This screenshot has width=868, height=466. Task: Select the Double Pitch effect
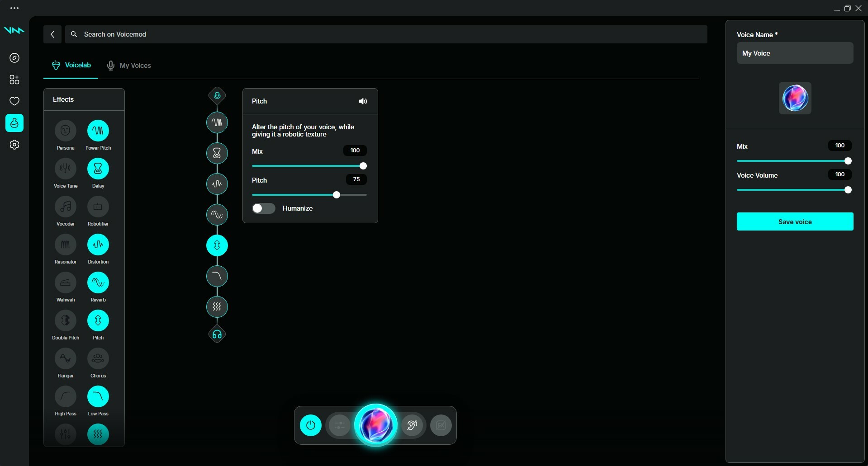pyautogui.click(x=66, y=321)
